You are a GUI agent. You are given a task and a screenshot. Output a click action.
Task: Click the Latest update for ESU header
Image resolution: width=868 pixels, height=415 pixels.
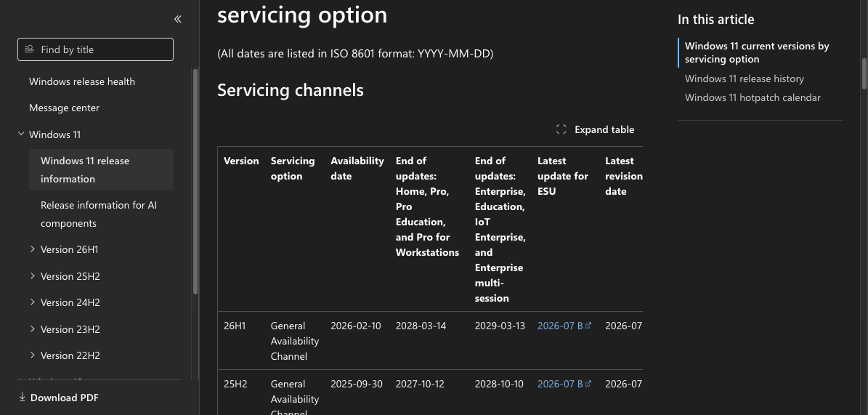[562, 176]
